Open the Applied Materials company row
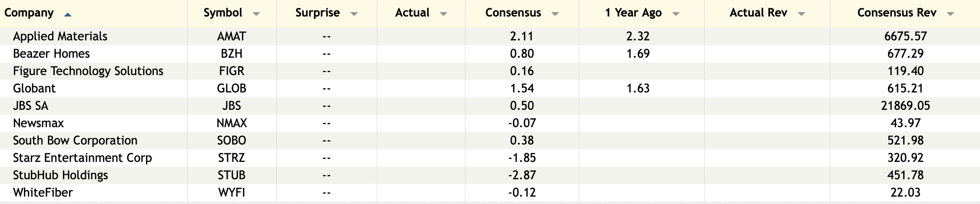The image size is (980, 204). pyautogui.click(x=60, y=36)
